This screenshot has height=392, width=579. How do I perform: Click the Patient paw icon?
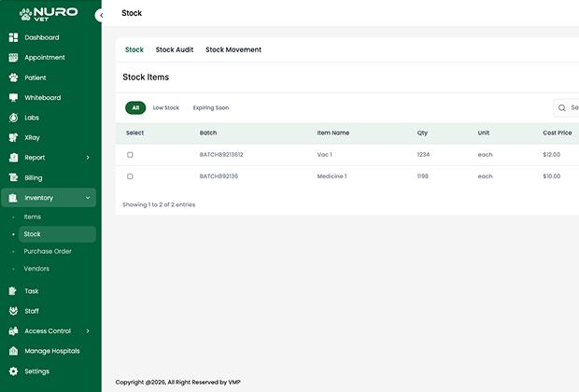pyautogui.click(x=13, y=77)
